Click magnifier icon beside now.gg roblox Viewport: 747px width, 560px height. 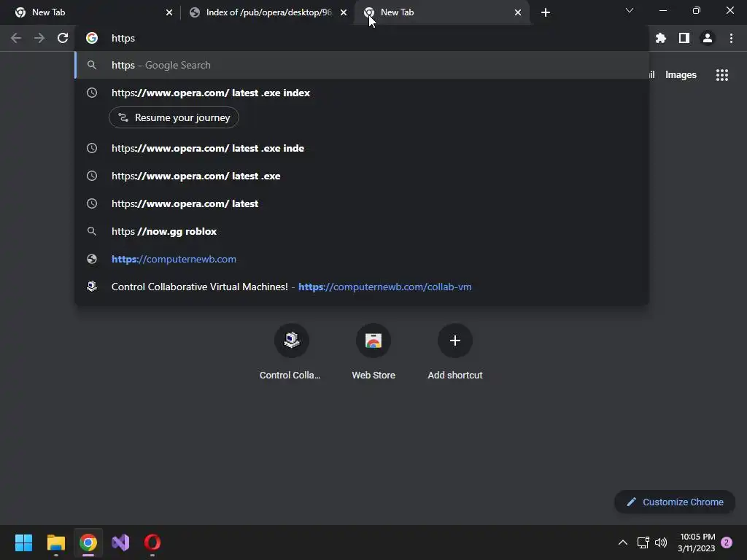click(x=92, y=231)
